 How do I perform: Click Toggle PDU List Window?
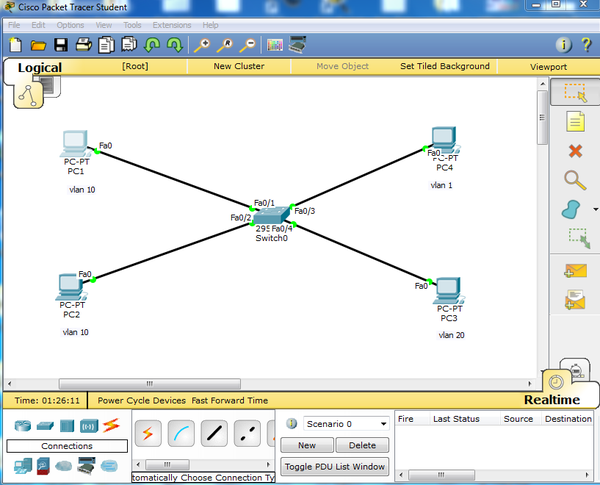pyautogui.click(x=335, y=467)
